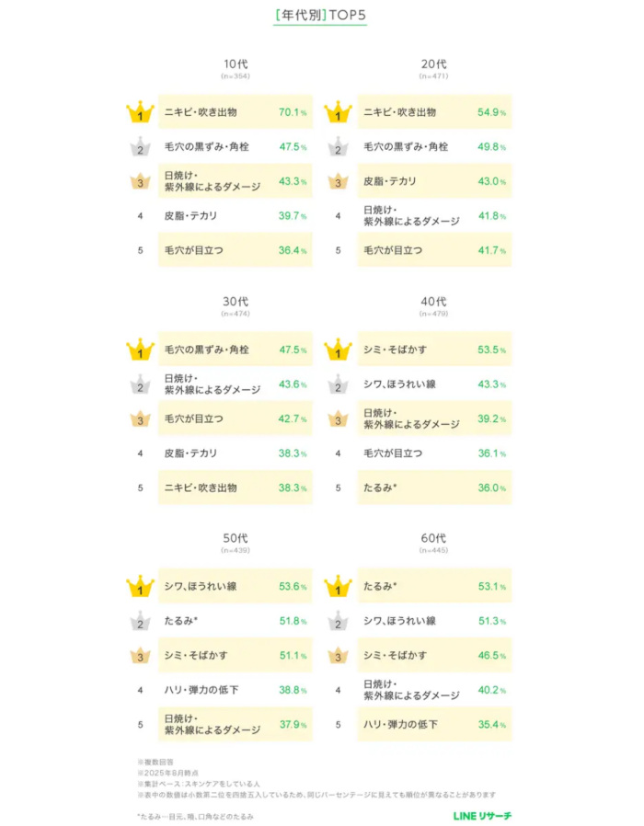This screenshot has height=826, width=644.
Task: Click the bronze crown in the 10代 ranking
Action: coord(140,181)
